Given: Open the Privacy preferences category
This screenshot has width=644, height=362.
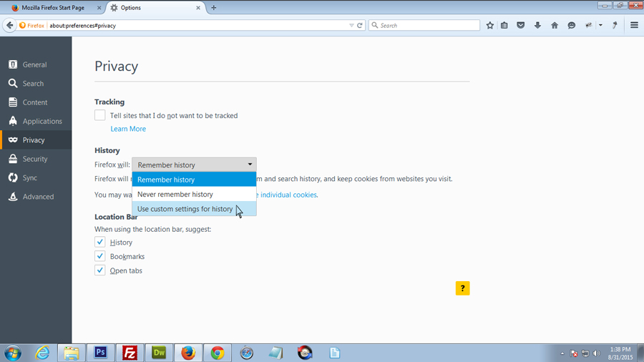Looking at the screenshot, I should pyautogui.click(x=36, y=140).
